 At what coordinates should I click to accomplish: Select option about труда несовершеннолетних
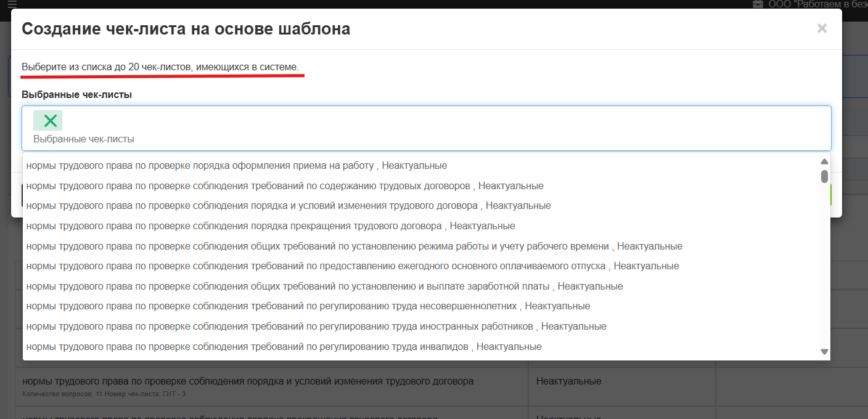tap(421, 306)
